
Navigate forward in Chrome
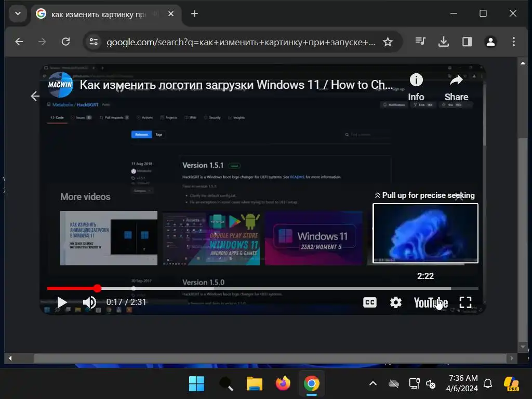coord(42,42)
